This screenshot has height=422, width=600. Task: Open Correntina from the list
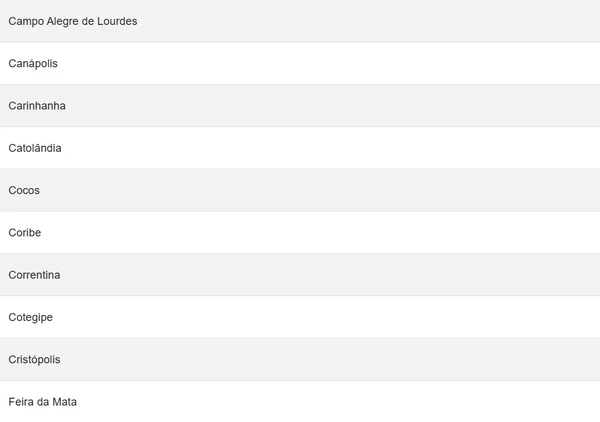click(34, 275)
